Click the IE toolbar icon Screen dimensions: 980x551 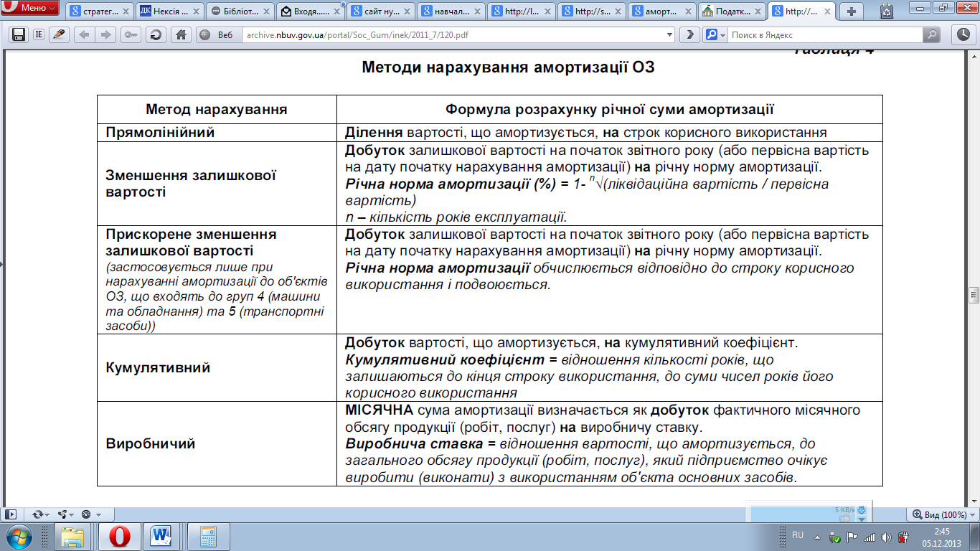click(39, 35)
